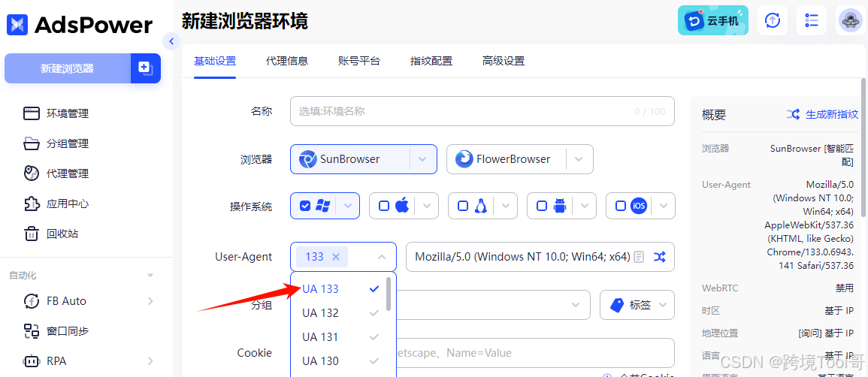Open the SunBrowser version dropdown

point(423,159)
